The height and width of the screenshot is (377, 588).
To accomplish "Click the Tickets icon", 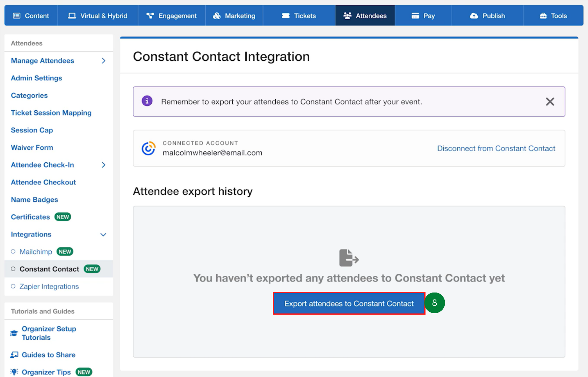I will [x=286, y=16].
